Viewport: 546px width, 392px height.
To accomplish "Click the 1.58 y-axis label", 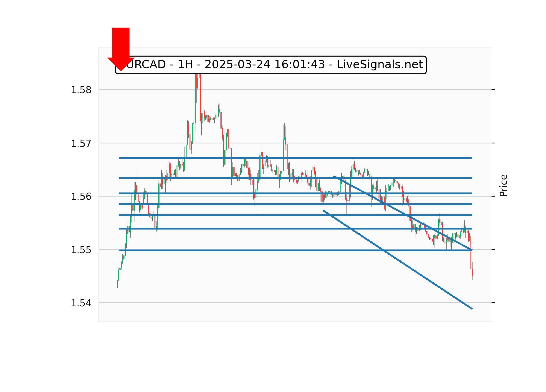I will pyautogui.click(x=81, y=90).
